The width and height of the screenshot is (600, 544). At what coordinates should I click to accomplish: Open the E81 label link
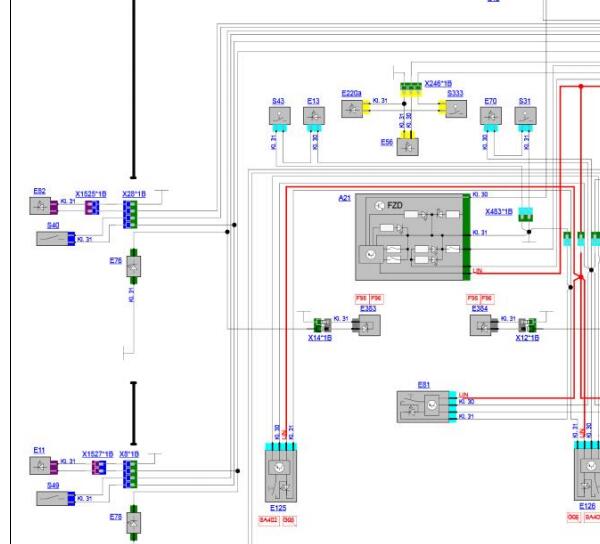tap(424, 385)
